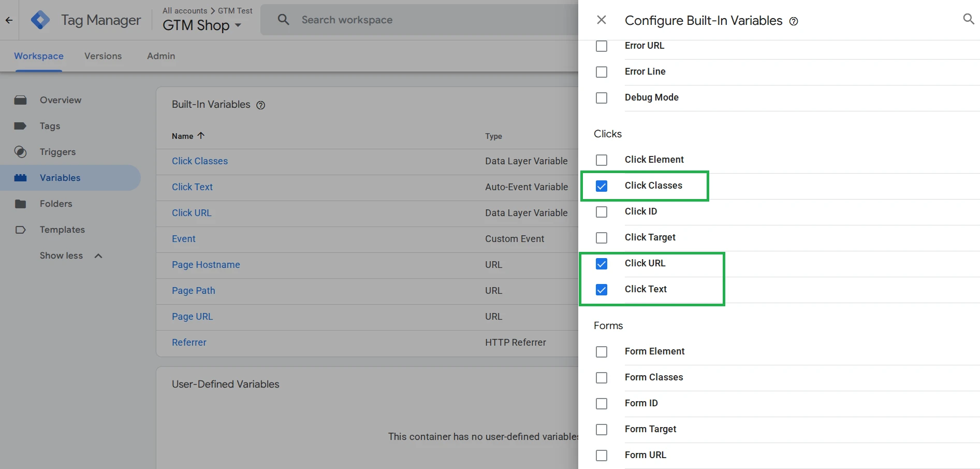
Task: Open the Page URL variable link
Action: (192, 317)
